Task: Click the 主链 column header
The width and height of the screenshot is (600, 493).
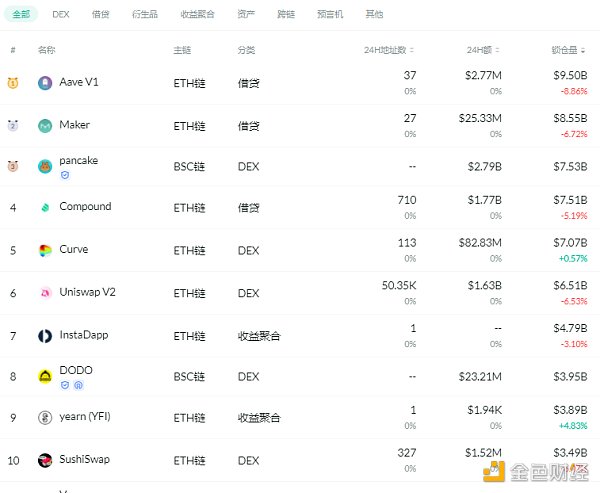Action: pos(182,50)
